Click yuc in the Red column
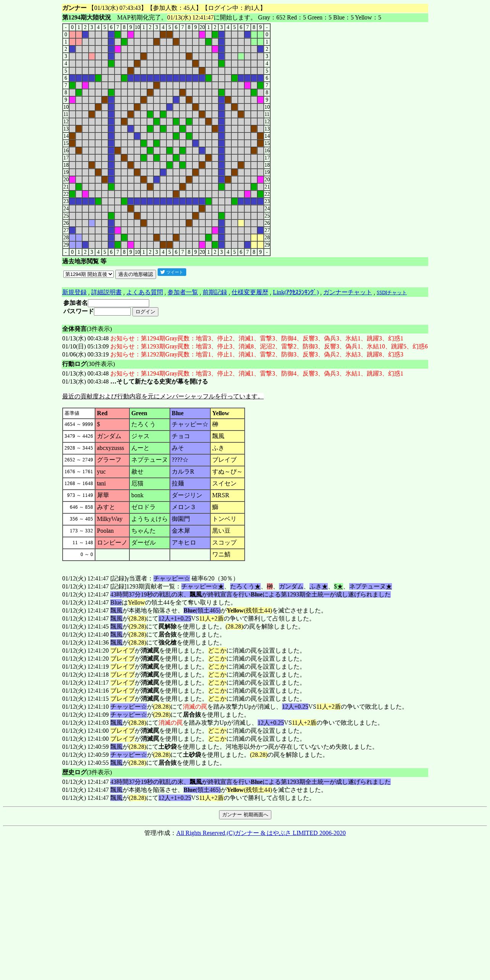This screenshot has height=980, width=490. (112, 472)
